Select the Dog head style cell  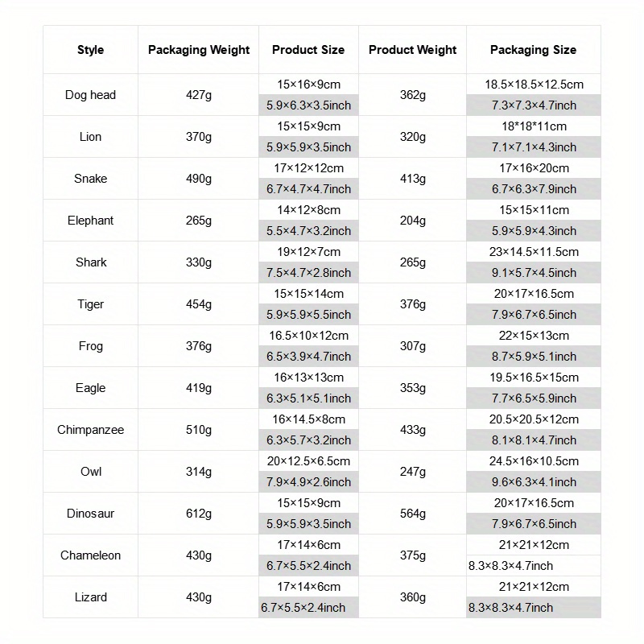click(90, 95)
